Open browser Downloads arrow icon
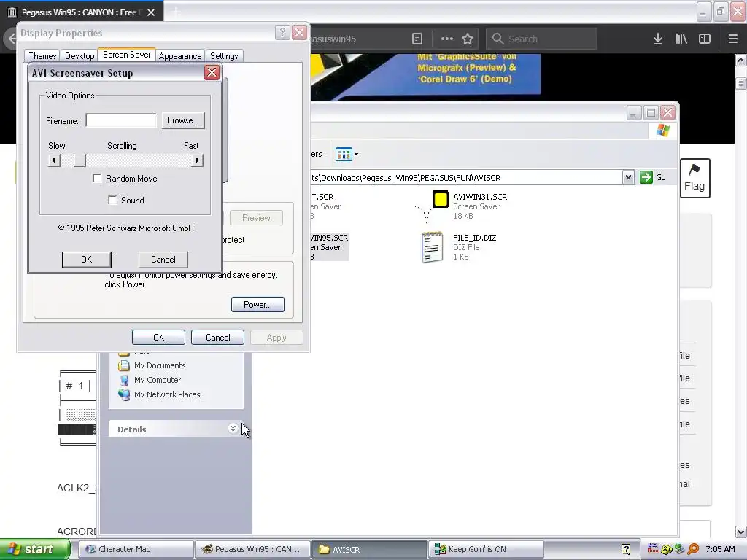Viewport: 747px width, 560px height. click(658, 39)
